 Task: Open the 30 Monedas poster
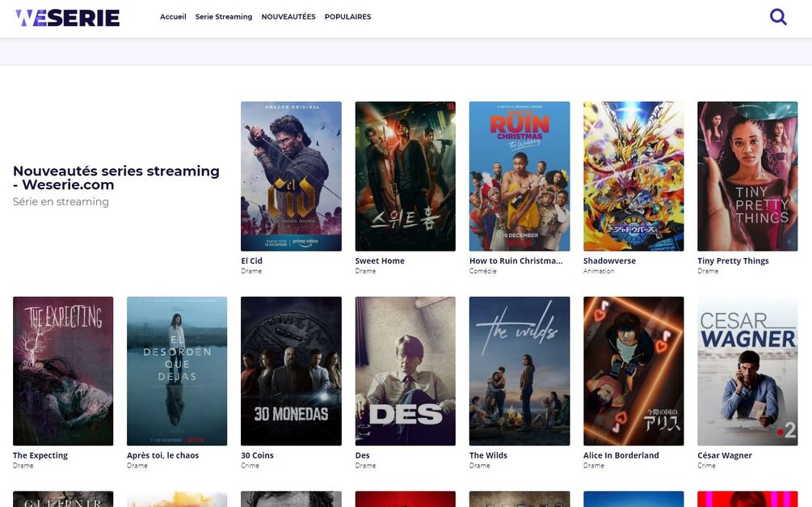(291, 371)
